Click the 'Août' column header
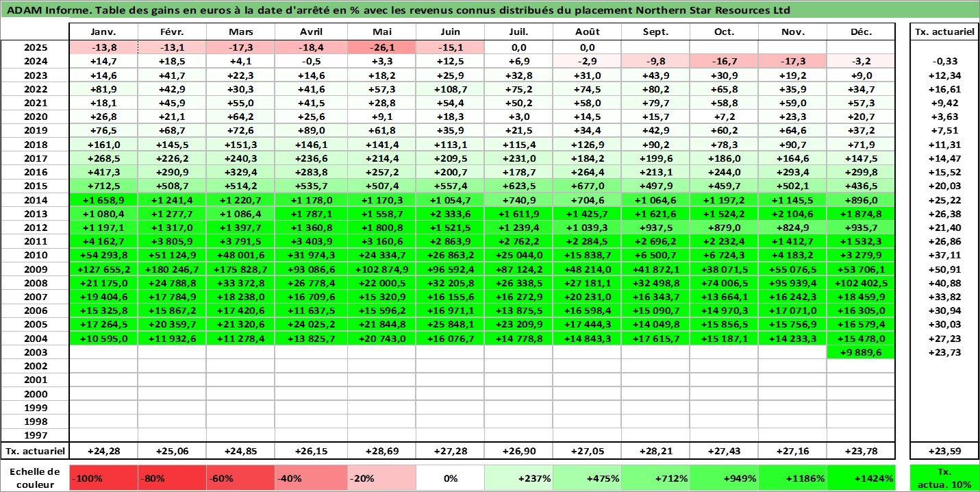This screenshot has width=980, height=492. (x=588, y=32)
